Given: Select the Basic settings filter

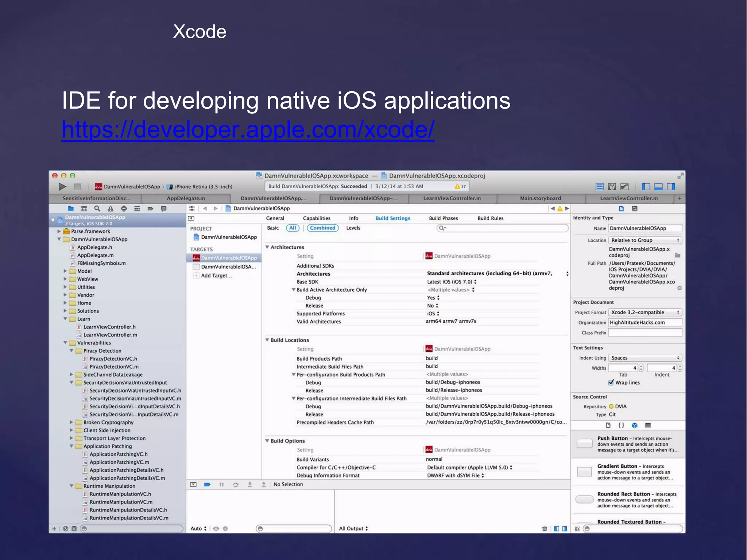Looking at the screenshot, I should click(x=273, y=228).
